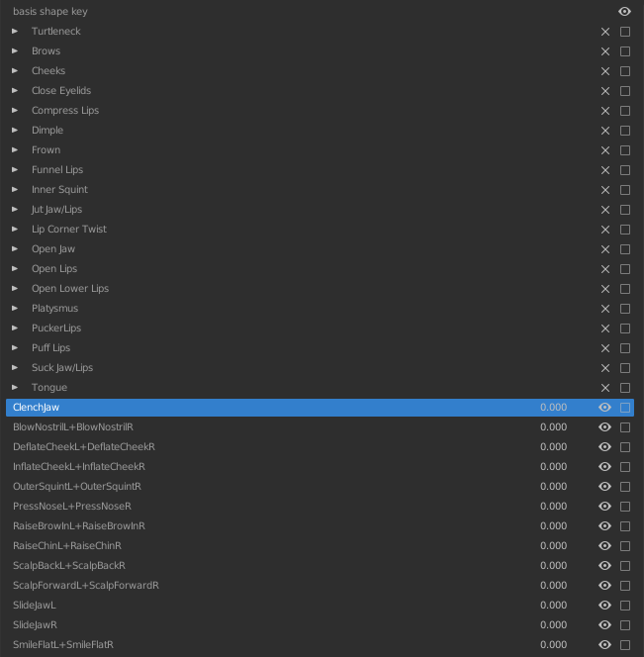Viewport: 644px width, 657px height.
Task: Expand the Lip Corner Twist group
Action: (15, 230)
